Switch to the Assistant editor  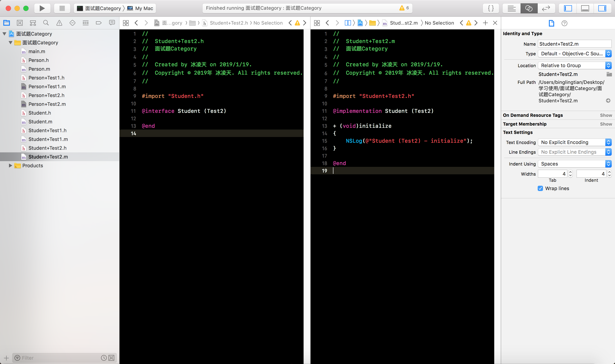click(529, 8)
